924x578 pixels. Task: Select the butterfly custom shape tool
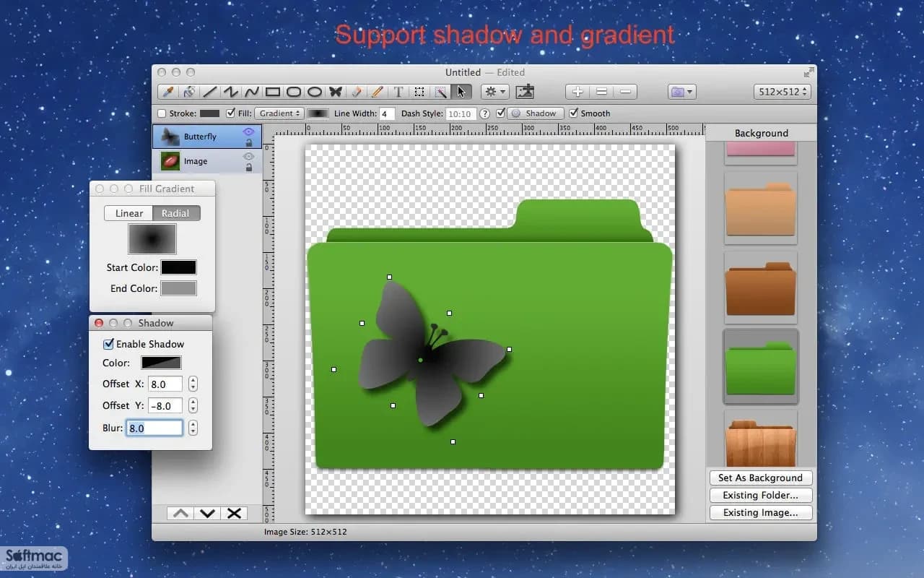[336, 92]
